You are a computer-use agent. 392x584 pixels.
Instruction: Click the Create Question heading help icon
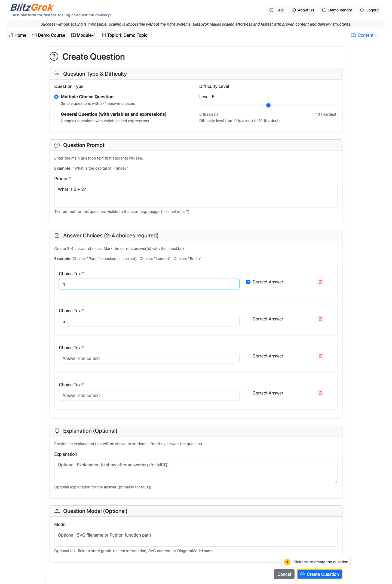(54, 57)
